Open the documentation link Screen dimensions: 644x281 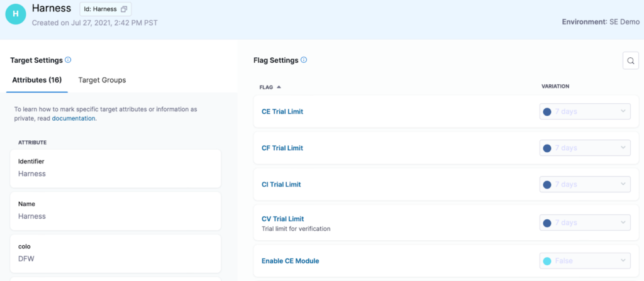(74, 118)
